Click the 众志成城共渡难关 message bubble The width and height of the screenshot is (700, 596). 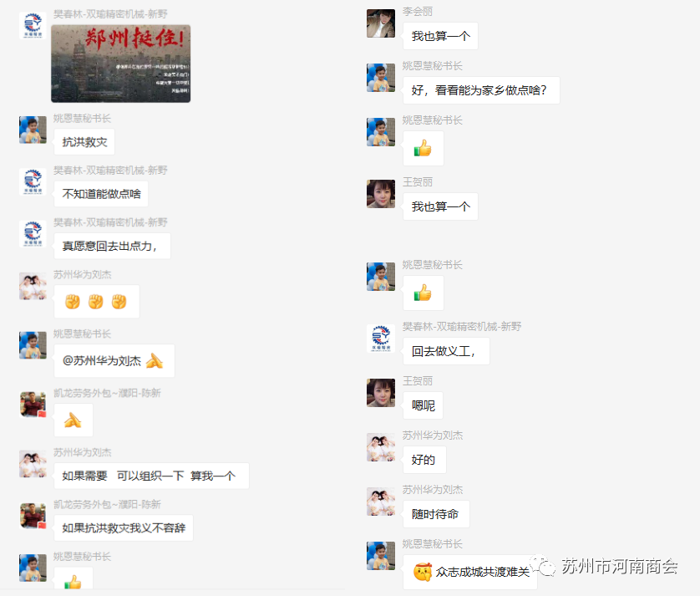470,572
